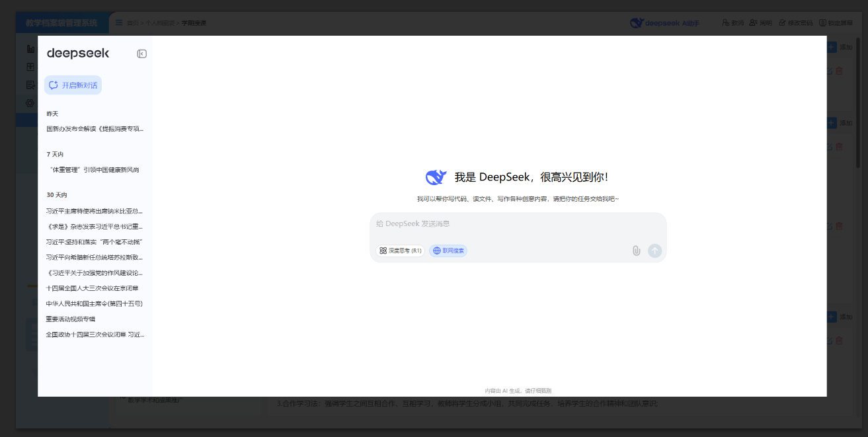This screenshot has height=437, width=868.
Task: Click the 教师 role item in header
Action: [x=732, y=23]
